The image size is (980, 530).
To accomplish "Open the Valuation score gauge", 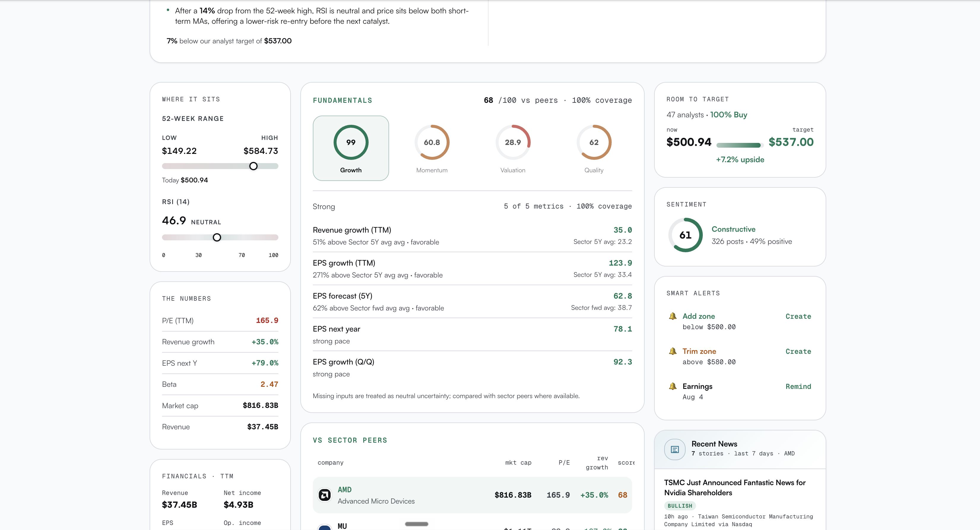I will (513, 148).
